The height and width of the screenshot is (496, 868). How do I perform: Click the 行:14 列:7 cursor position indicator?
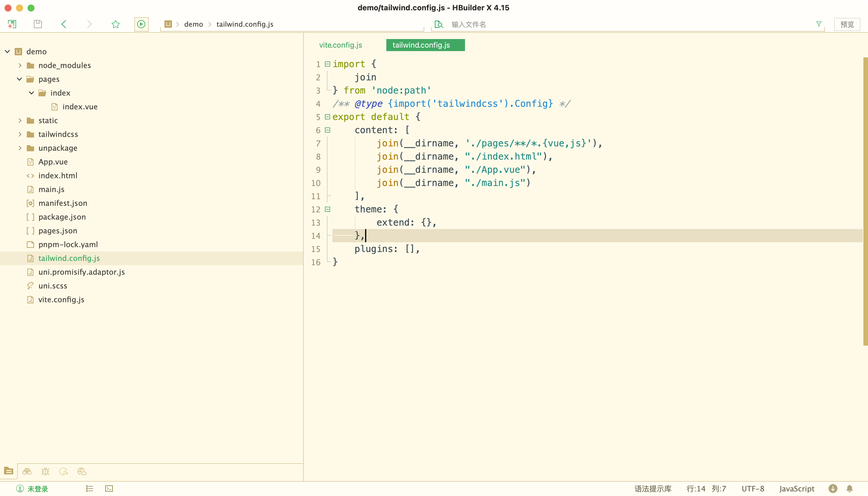click(x=706, y=489)
